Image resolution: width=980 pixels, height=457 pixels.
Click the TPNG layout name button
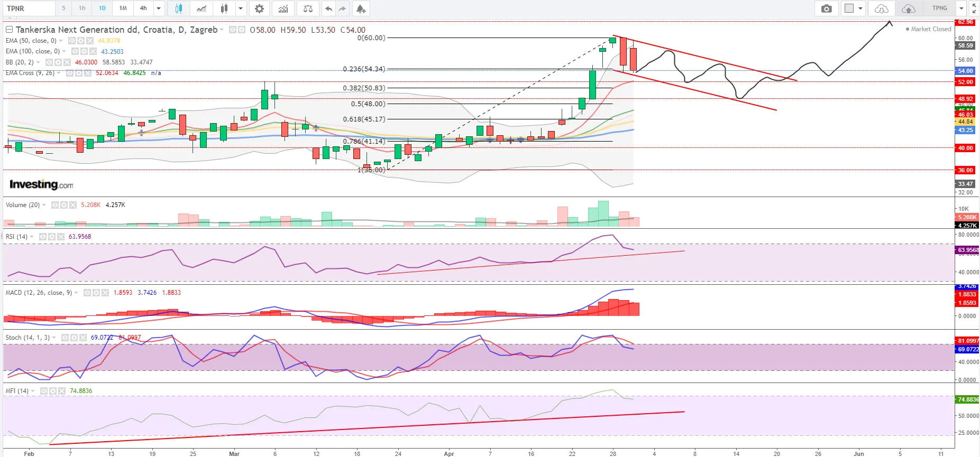coord(939,8)
